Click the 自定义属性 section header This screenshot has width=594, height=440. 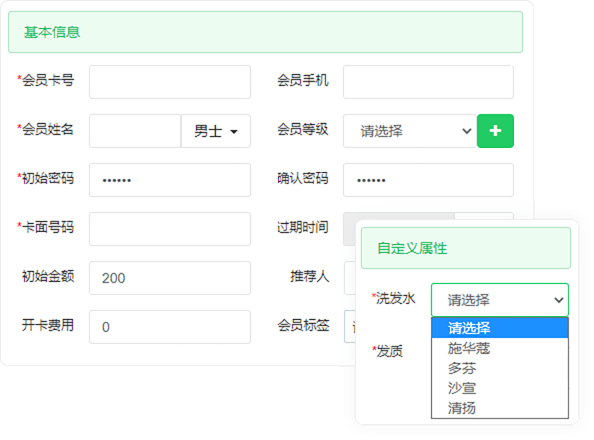(x=466, y=248)
